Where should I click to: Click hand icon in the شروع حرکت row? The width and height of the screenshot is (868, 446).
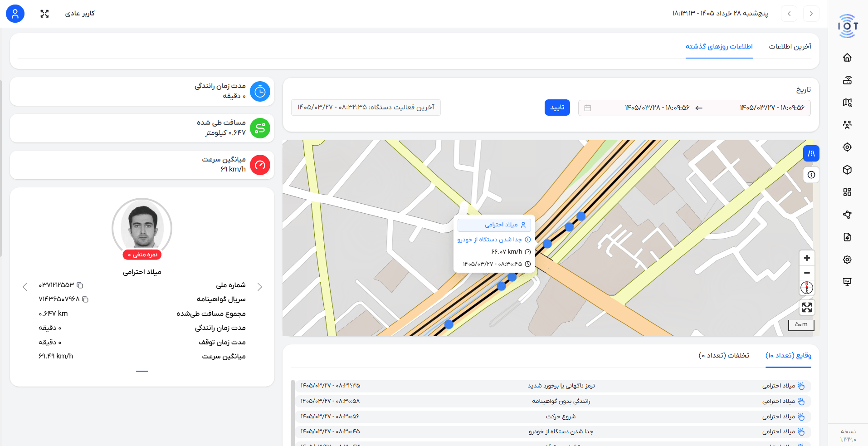pyautogui.click(x=801, y=417)
